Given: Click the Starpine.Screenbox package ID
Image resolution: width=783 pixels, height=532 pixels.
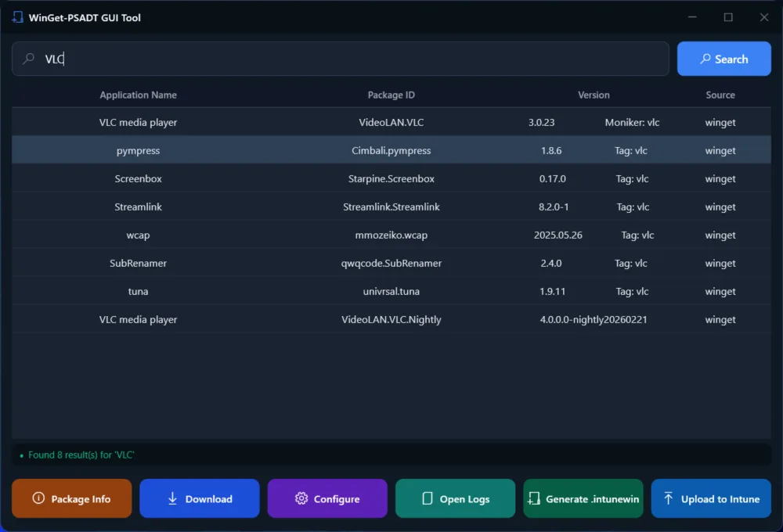Looking at the screenshot, I should coord(391,178).
